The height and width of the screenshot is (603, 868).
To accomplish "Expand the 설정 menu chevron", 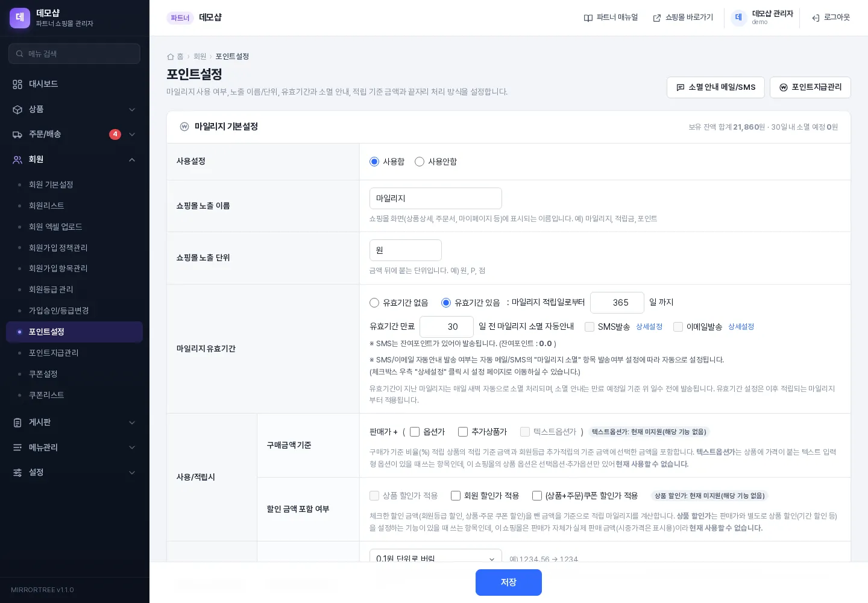I will pyautogui.click(x=132, y=473).
